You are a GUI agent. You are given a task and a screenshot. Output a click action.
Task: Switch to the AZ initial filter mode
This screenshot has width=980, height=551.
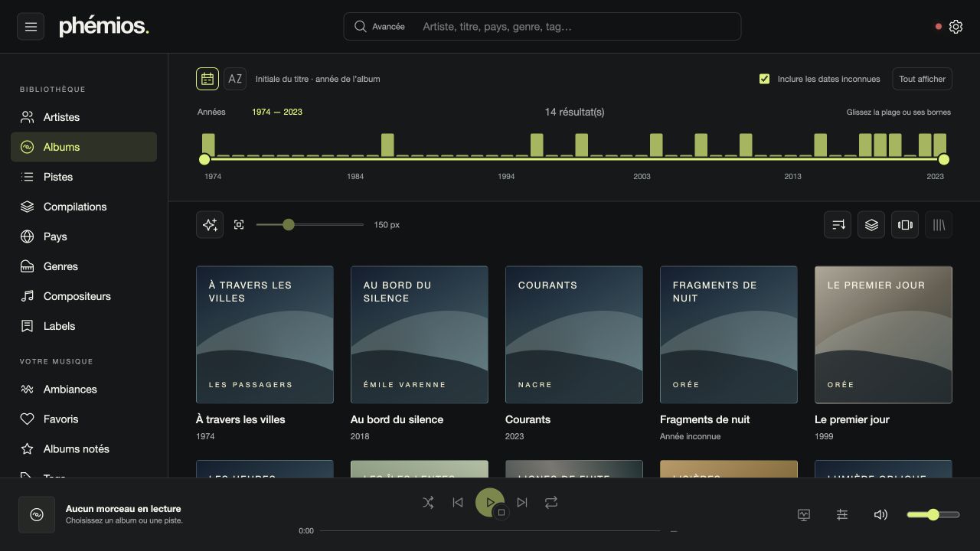[x=235, y=79]
